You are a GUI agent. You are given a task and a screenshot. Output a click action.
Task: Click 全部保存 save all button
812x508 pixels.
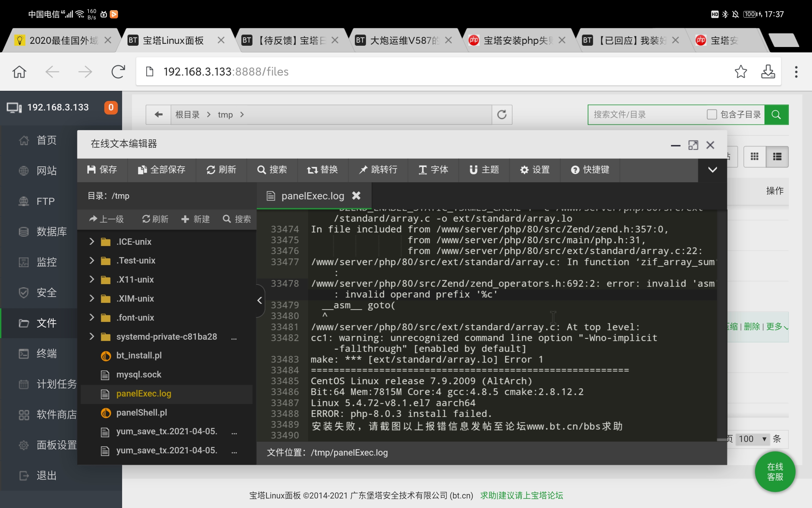pos(162,170)
